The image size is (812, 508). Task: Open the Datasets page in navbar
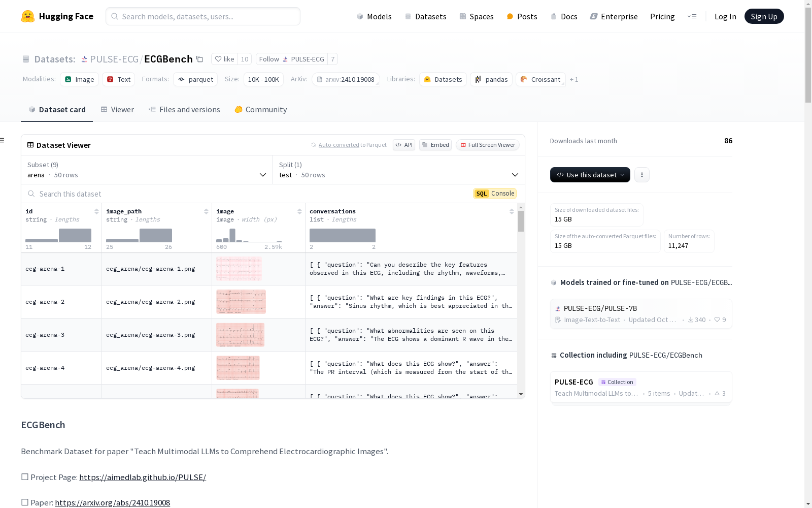[x=425, y=16]
